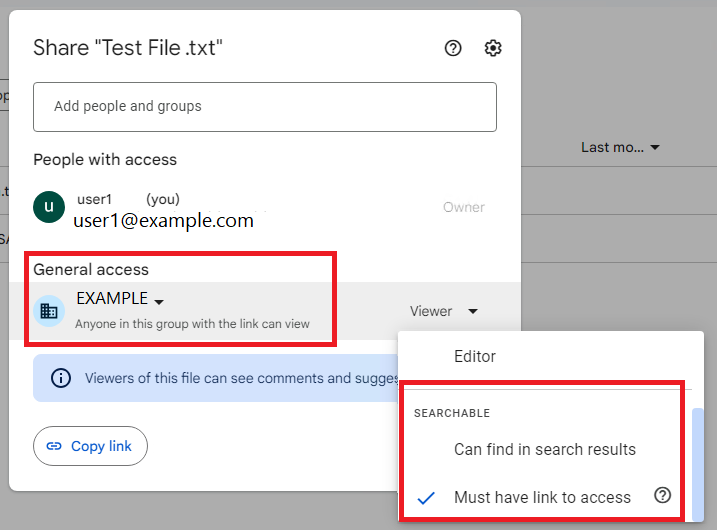The height and width of the screenshot is (530, 717).
Task: Click the chain link icon on Copy link
Action: click(54, 446)
